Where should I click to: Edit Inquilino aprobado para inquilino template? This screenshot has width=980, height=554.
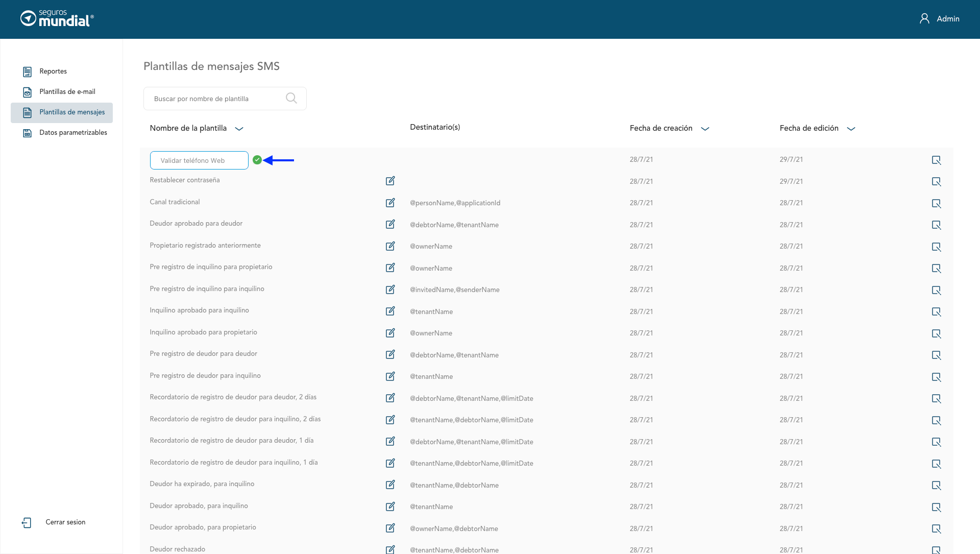[x=390, y=311]
